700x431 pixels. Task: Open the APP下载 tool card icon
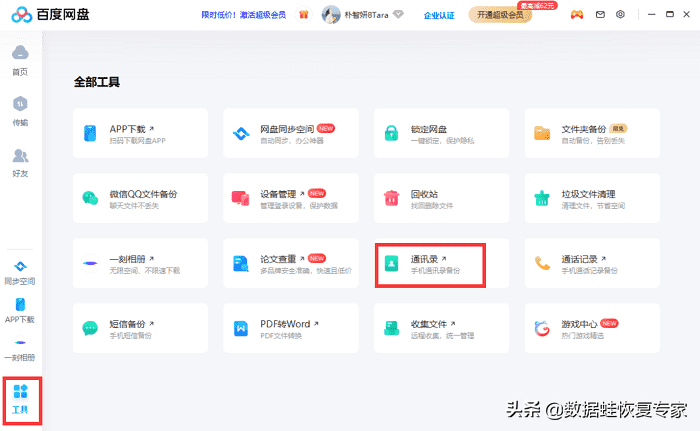click(x=90, y=134)
